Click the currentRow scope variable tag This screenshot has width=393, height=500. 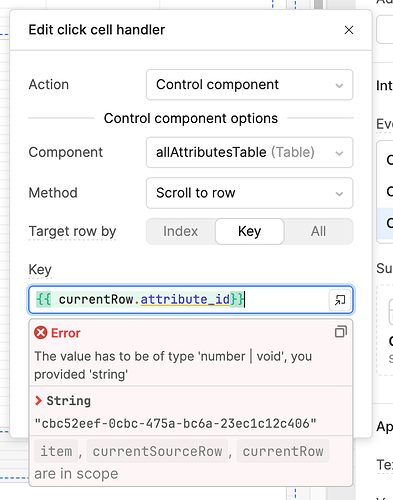tap(283, 451)
